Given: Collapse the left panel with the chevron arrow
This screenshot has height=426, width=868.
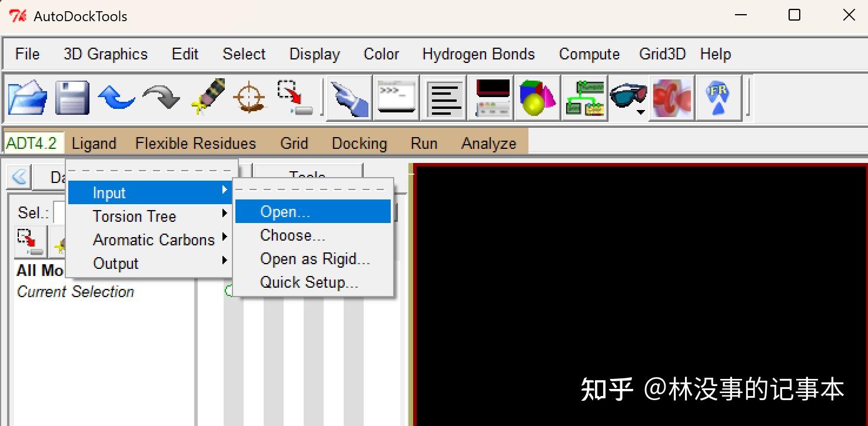Looking at the screenshot, I should pyautogui.click(x=18, y=177).
